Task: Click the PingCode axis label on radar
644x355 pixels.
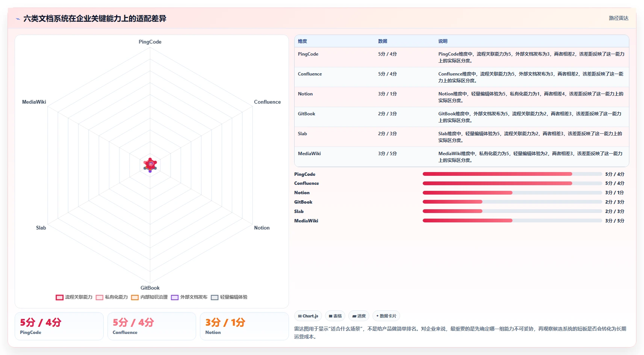Action: coord(150,42)
